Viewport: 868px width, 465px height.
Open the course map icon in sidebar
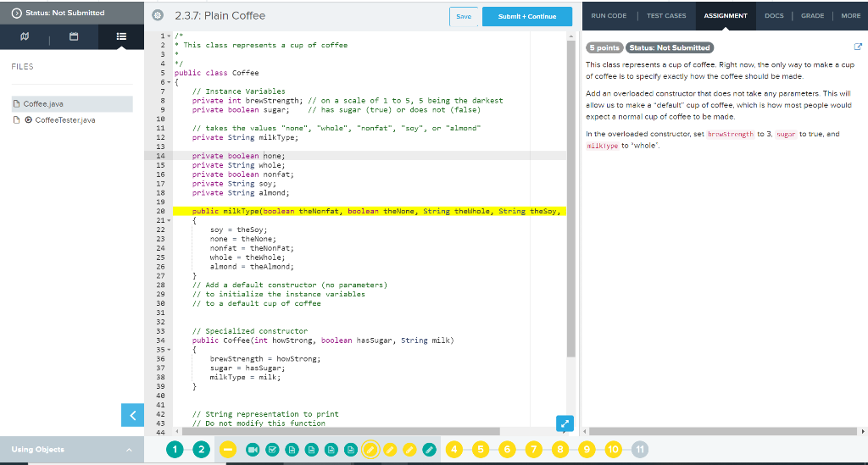click(x=25, y=36)
